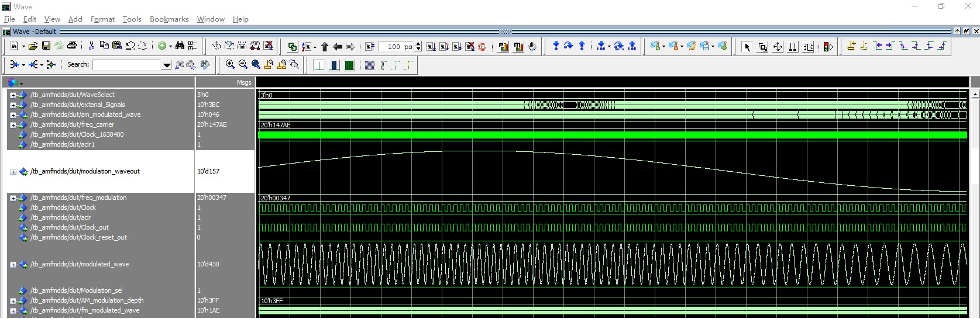Expand the modulation_waveout signal node
The height and width of the screenshot is (319, 980).
pyautogui.click(x=13, y=172)
